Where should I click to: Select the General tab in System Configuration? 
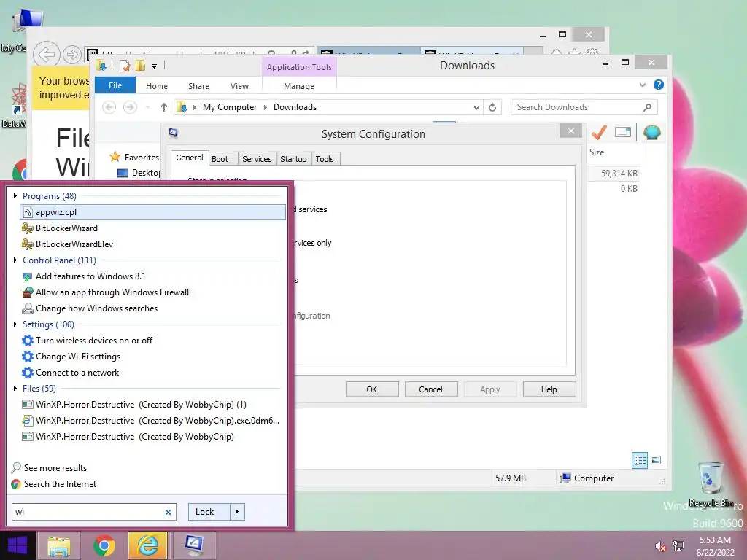(189, 157)
